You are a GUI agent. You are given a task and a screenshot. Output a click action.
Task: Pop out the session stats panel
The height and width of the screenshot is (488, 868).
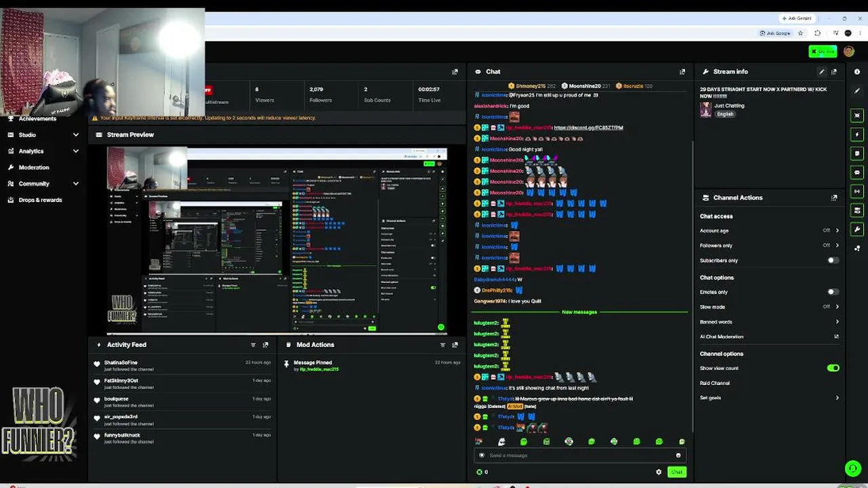[x=455, y=71]
